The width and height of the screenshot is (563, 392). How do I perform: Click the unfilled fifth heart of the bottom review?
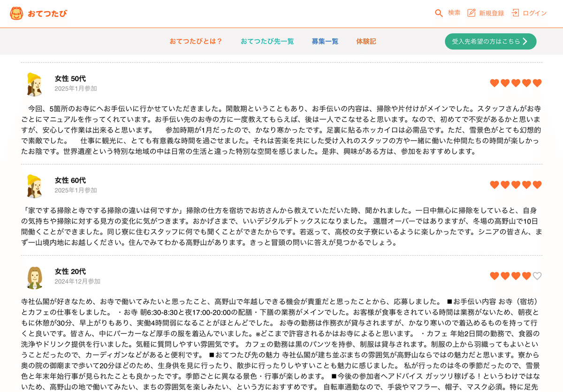point(538,277)
